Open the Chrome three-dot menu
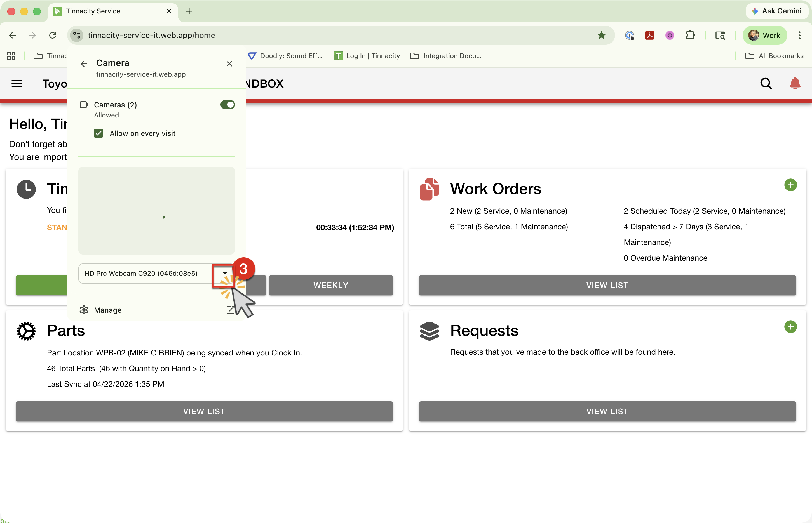 799,35
